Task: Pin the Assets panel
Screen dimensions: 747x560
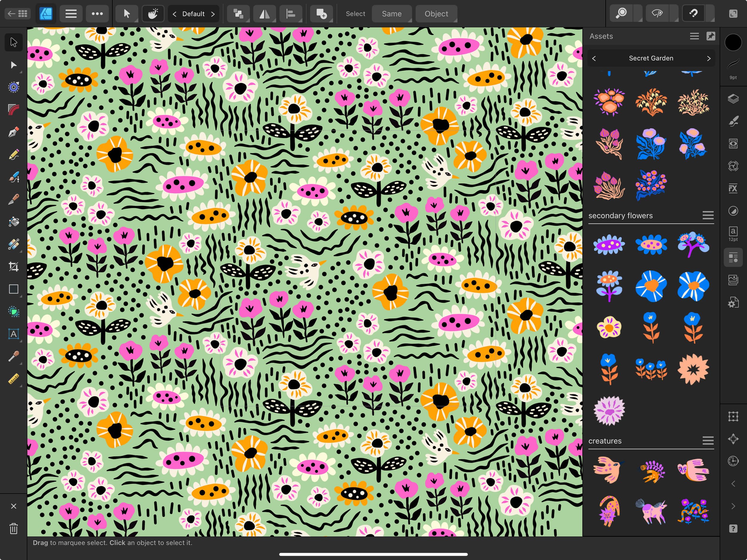Action: 711,36
